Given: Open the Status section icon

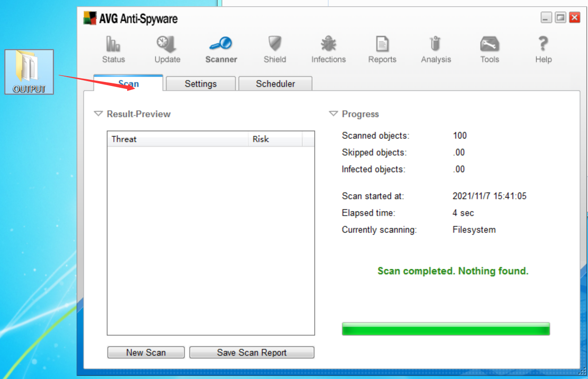Looking at the screenshot, I should [113, 44].
